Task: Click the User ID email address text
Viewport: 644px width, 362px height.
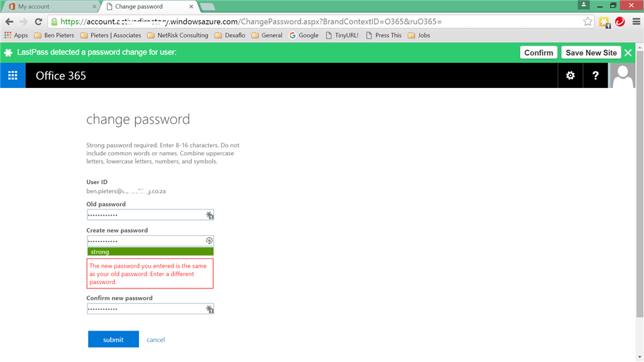Action: pos(126,191)
